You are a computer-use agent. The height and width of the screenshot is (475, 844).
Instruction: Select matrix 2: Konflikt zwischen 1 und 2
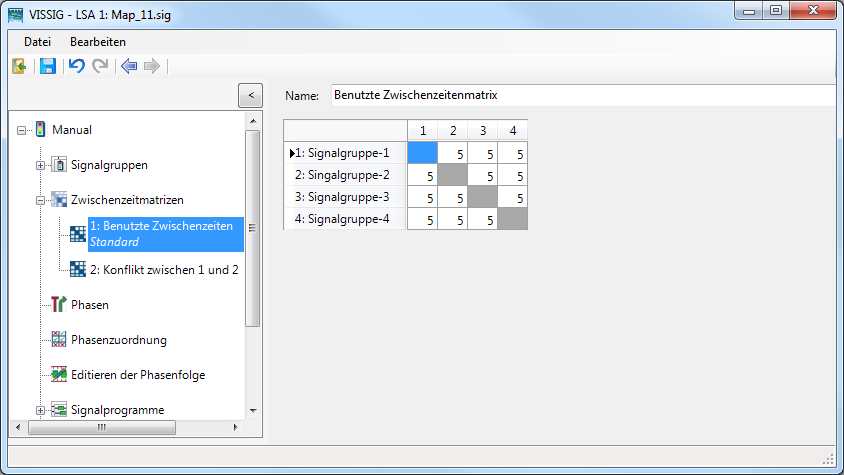click(164, 269)
